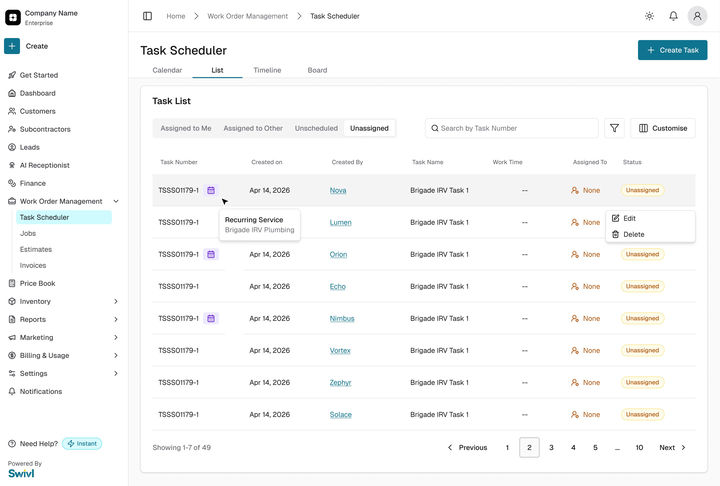This screenshot has width=720, height=486.
Task: Click the Search by Task Number field
Action: click(x=512, y=128)
